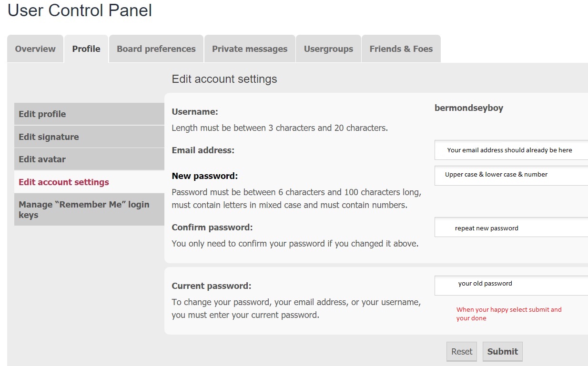Image resolution: width=588 pixels, height=366 pixels.
Task: Switch to Friends & Foes tab
Action: click(401, 49)
